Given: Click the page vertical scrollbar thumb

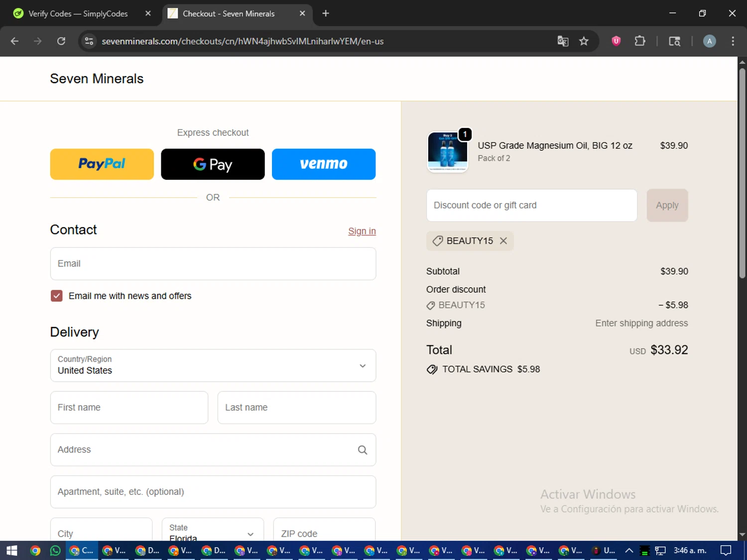Looking at the screenshot, I should pos(742,173).
